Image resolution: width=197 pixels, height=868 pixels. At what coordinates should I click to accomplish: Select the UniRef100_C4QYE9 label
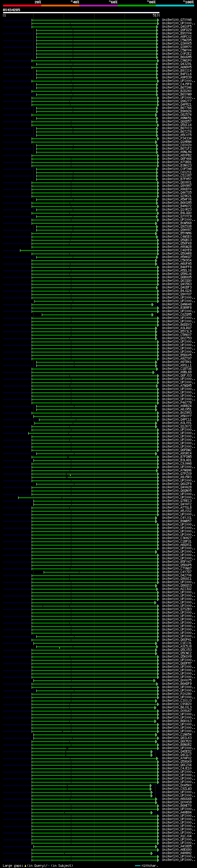[177, 250]
